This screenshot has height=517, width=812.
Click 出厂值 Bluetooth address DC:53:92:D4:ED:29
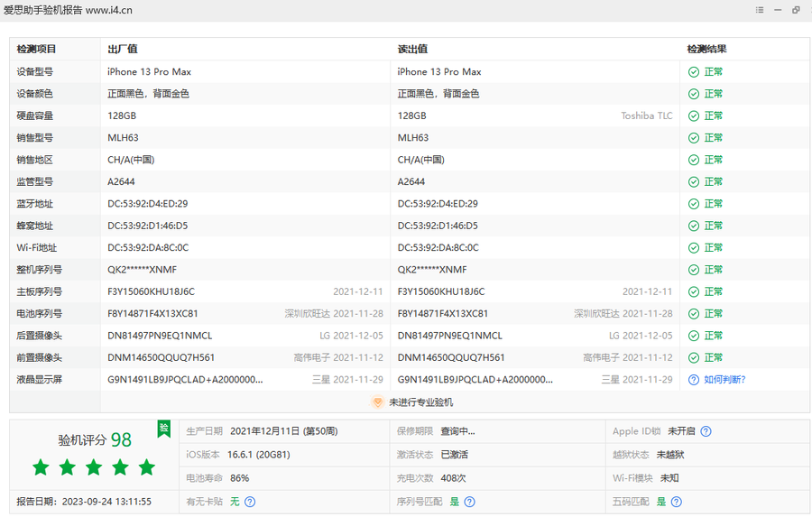148,204
